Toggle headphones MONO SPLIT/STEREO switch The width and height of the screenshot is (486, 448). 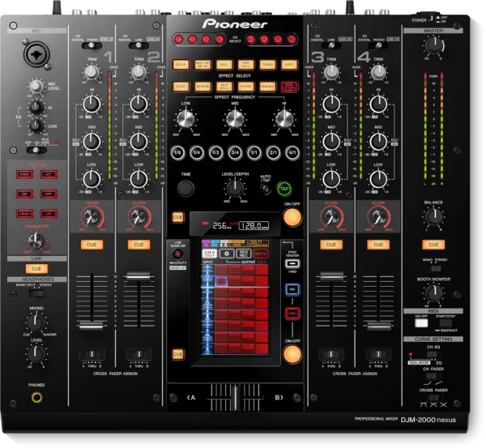coord(36,292)
